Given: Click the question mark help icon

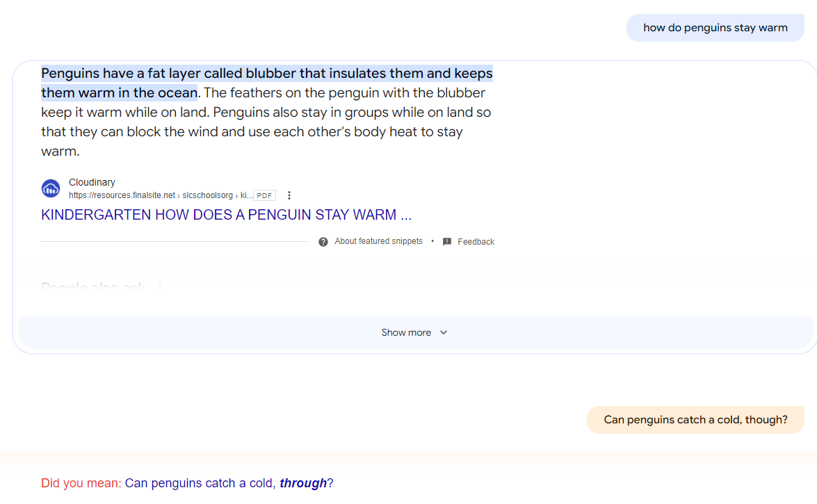Looking at the screenshot, I should tap(323, 242).
